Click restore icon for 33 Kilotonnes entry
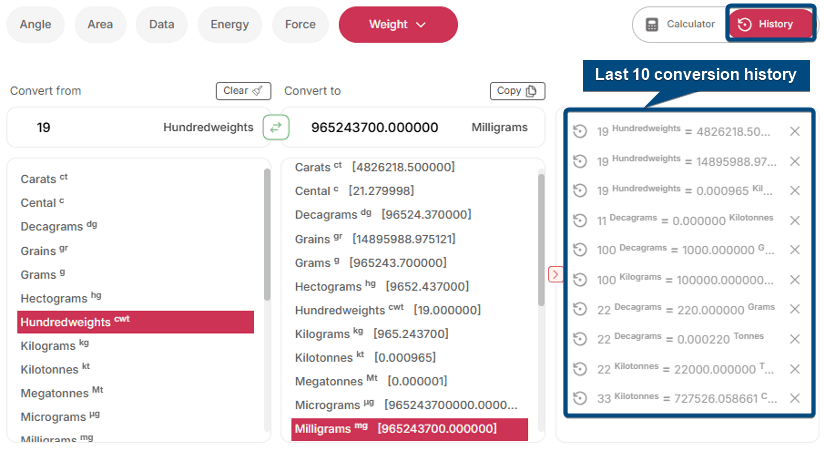825x451 pixels. coord(580,398)
